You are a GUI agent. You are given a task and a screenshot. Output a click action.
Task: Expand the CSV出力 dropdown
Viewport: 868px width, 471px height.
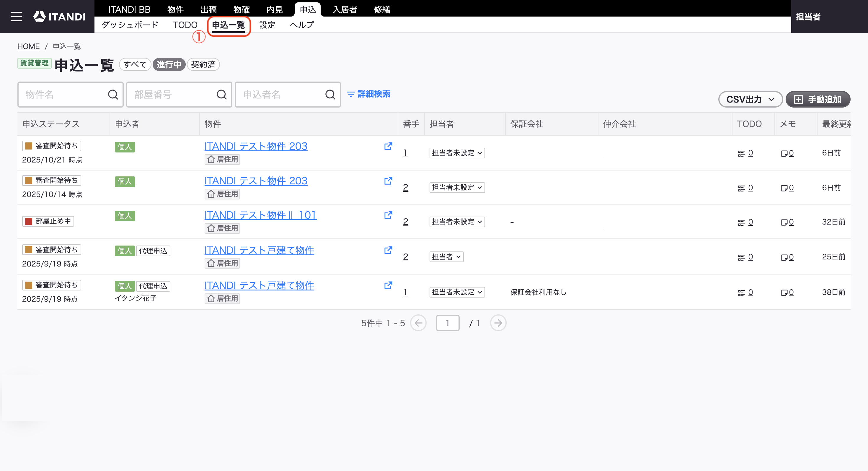[x=750, y=100]
